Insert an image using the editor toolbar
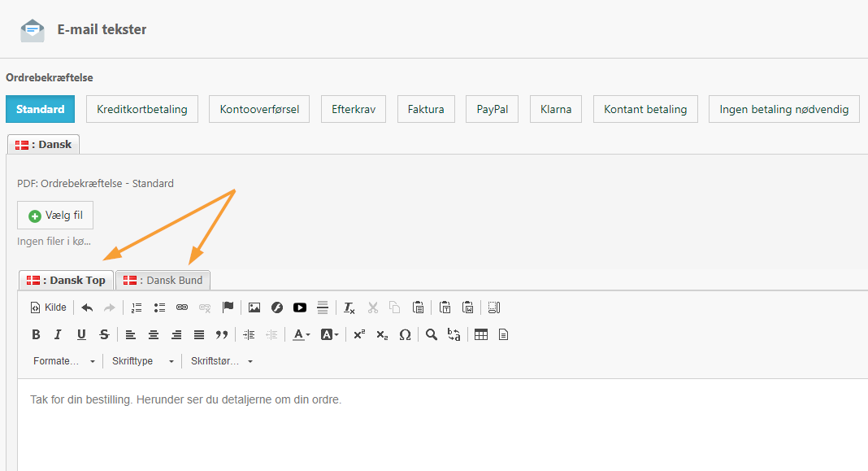 (254, 307)
